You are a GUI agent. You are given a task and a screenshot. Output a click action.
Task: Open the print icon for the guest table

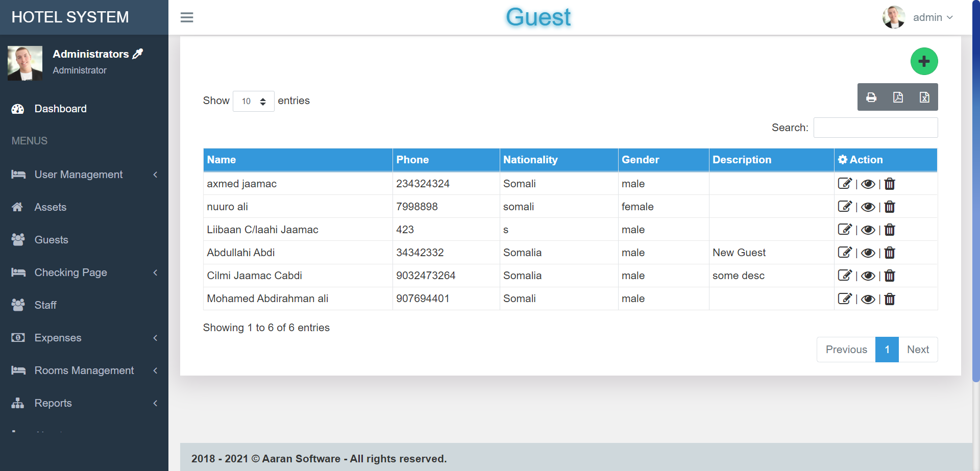871,97
